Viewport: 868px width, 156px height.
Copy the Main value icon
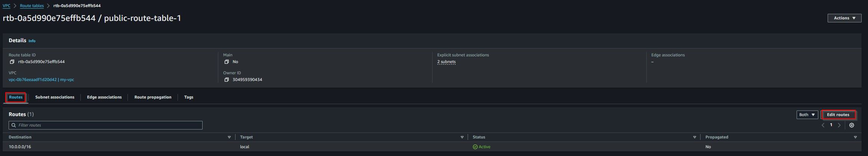pos(227,62)
